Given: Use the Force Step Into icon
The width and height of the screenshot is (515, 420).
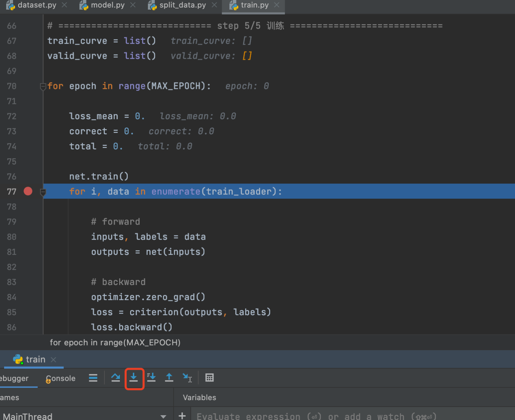Looking at the screenshot, I should (151, 378).
